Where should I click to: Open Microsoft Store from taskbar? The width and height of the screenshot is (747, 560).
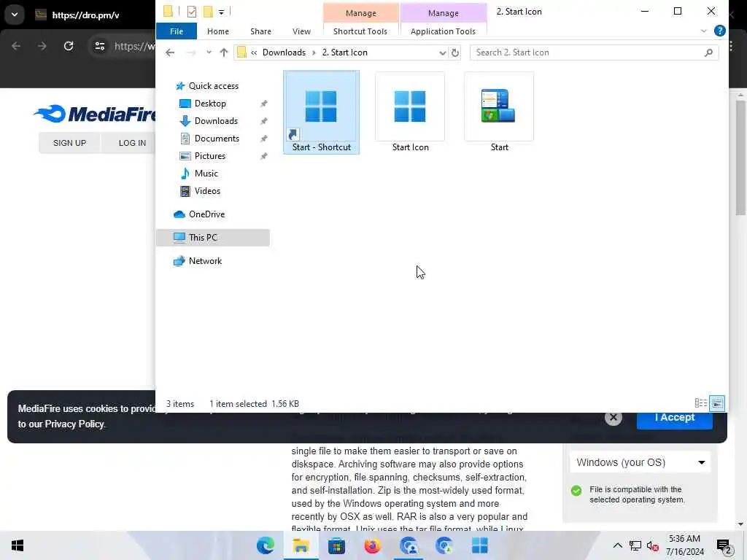tap(336, 545)
